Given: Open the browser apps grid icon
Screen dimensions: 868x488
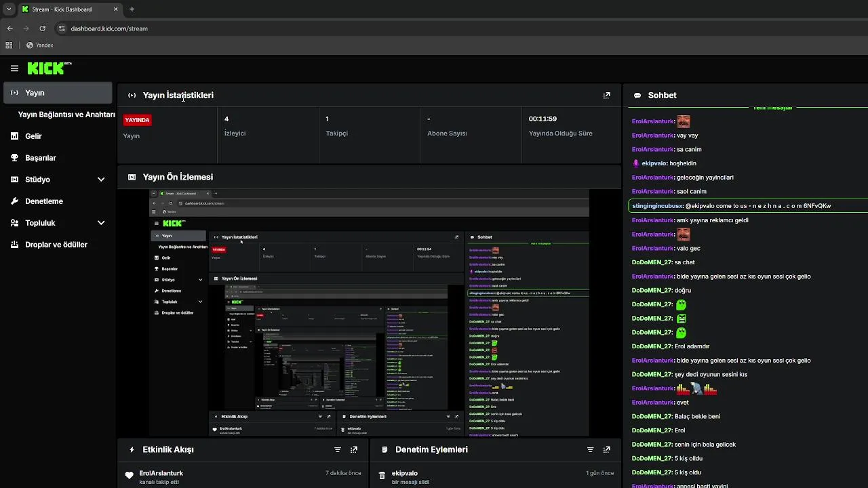Looking at the screenshot, I should [x=9, y=45].
